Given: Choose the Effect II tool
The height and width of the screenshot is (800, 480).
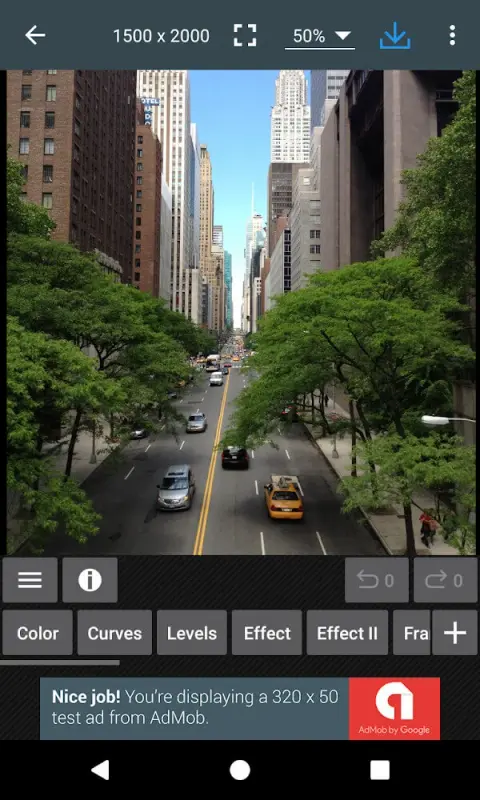Looking at the screenshot, I should point(347,633).
